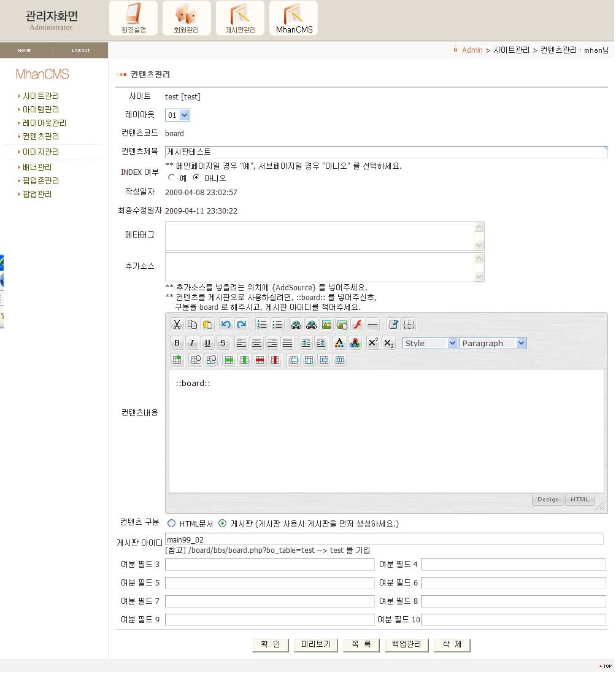Click the 미리보기 preview button
This screenshot has width=616, height=680.
tap(315, 644)
